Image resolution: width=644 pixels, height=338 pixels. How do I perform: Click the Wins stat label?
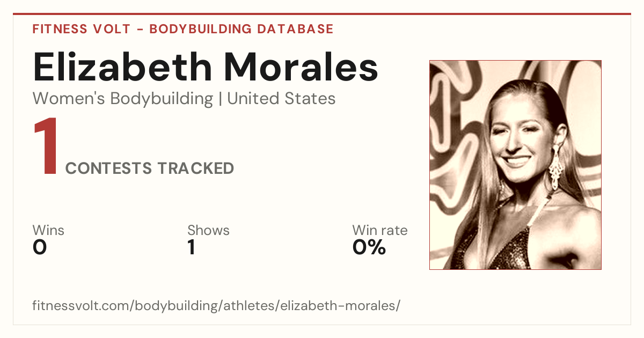(48, 231)
